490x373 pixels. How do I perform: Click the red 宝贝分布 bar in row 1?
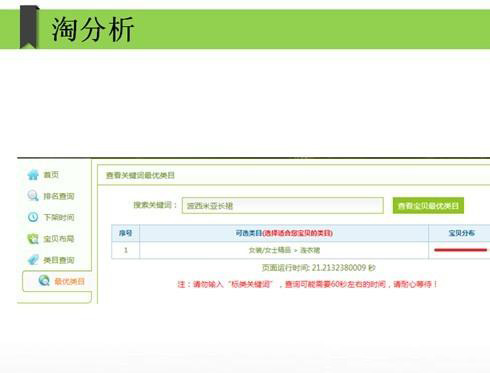(x=460, y=250)
